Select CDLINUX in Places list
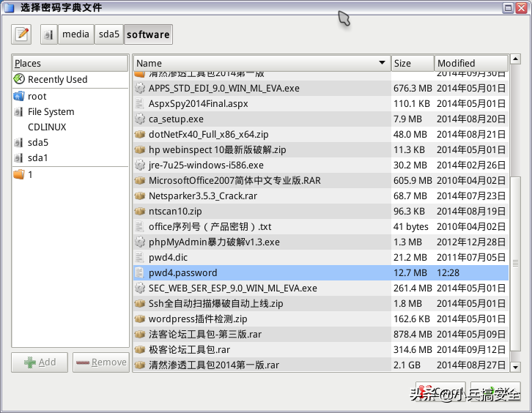The width and height of the screenshot is (532, 413). point(70,127)
